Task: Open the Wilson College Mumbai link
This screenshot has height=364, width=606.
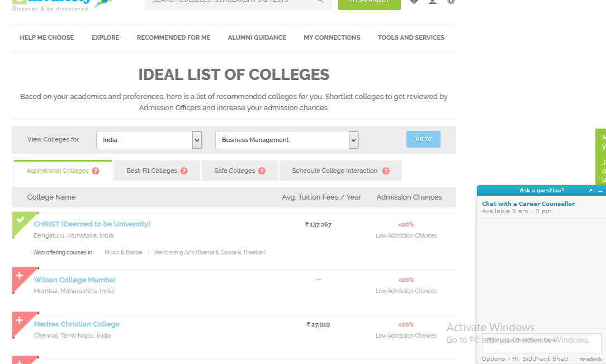Action: pos(74,280)
